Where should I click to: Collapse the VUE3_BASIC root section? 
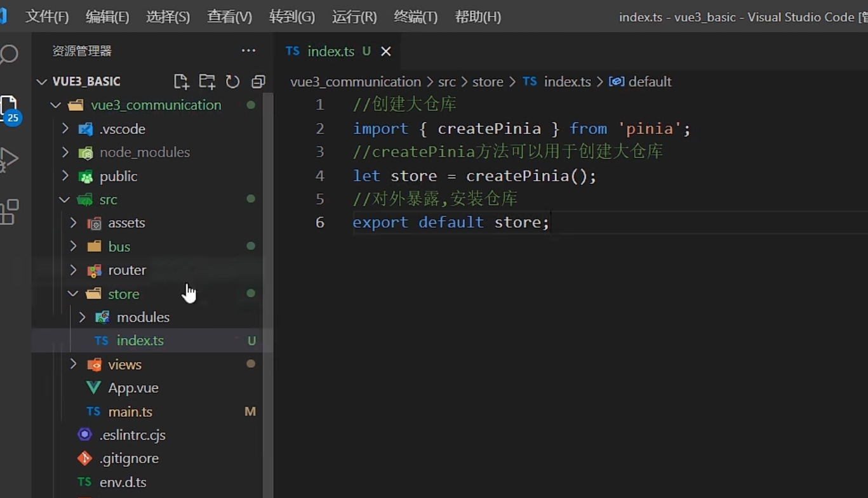42,81
